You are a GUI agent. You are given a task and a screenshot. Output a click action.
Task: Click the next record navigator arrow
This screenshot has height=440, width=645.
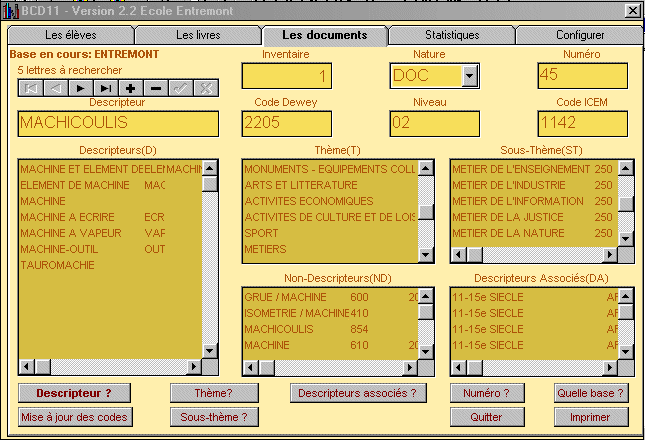81,89
